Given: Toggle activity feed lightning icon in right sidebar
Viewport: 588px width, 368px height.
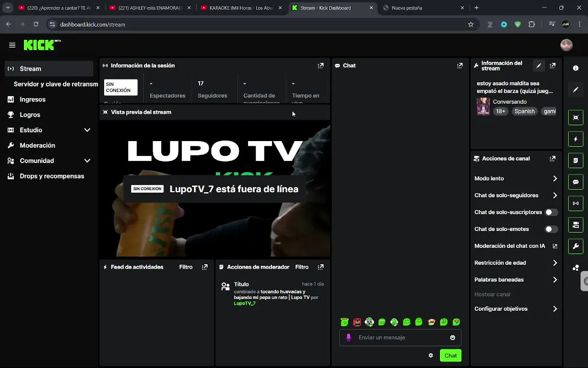Looking at the screenshot, I should [576, 139].
